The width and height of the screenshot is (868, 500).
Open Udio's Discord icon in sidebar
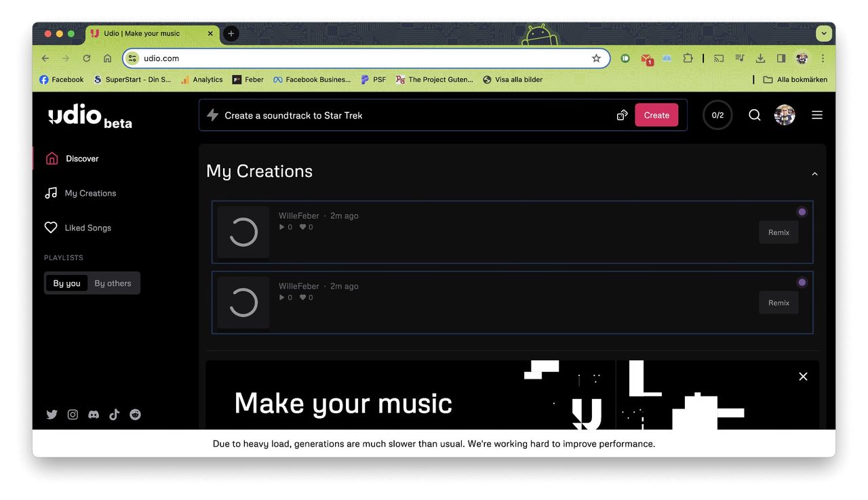94,415
